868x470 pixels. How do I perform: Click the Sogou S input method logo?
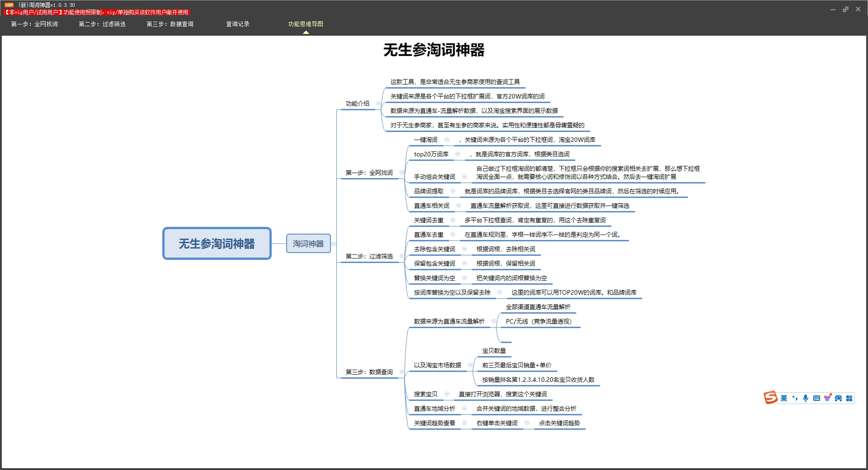coord(770,398)
